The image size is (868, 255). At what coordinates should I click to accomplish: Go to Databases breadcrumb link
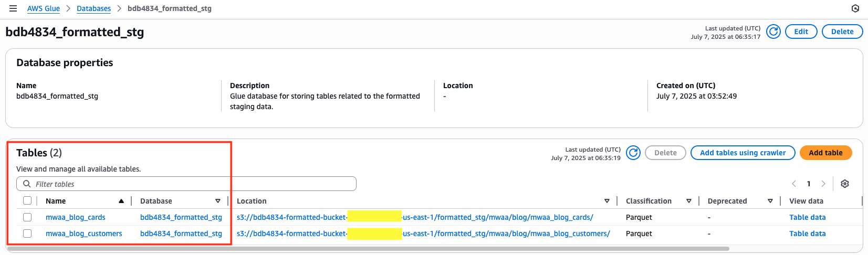pyautogui.click(x=93, y=8)
